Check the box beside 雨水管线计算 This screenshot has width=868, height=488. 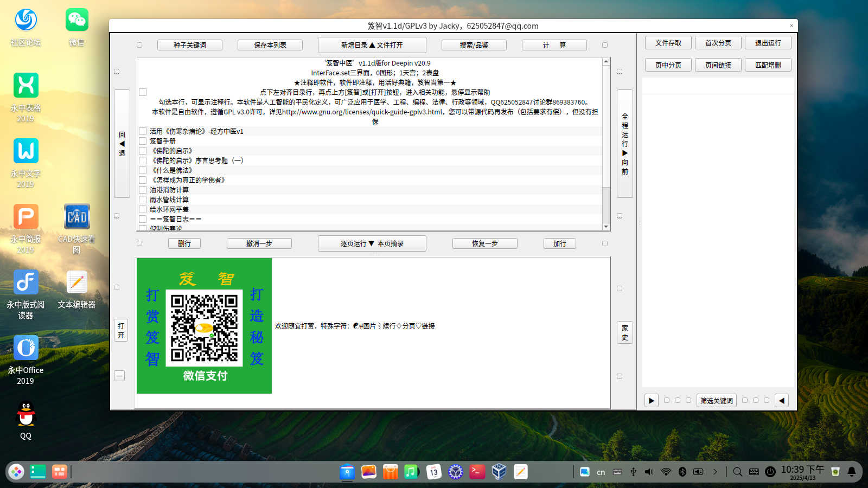pos(143,200)
